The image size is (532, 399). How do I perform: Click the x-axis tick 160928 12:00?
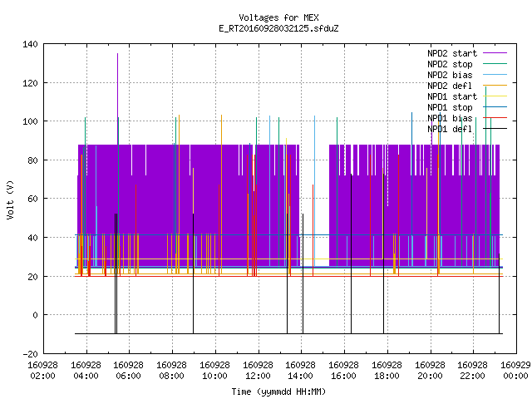pos(258,371)
